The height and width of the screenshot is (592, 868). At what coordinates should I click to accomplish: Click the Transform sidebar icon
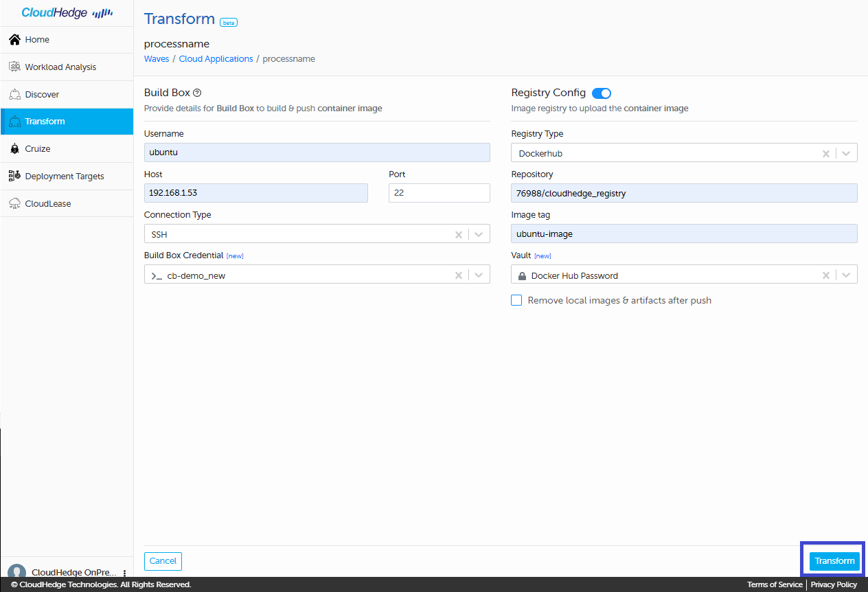[14, 122]
